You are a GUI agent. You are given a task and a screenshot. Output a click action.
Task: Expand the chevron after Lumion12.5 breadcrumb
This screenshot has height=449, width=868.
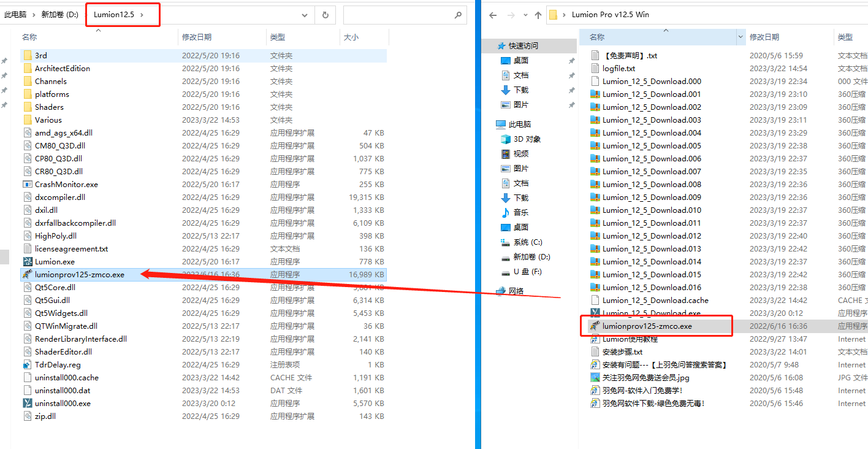(142, 15)
